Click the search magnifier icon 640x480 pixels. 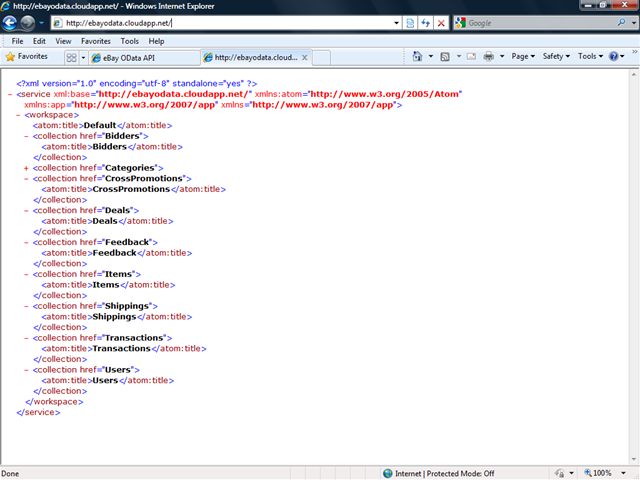622,22
